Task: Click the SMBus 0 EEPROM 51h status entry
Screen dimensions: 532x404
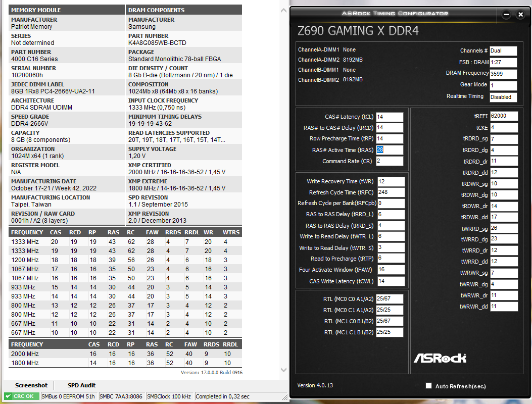Action: point(68,396)
